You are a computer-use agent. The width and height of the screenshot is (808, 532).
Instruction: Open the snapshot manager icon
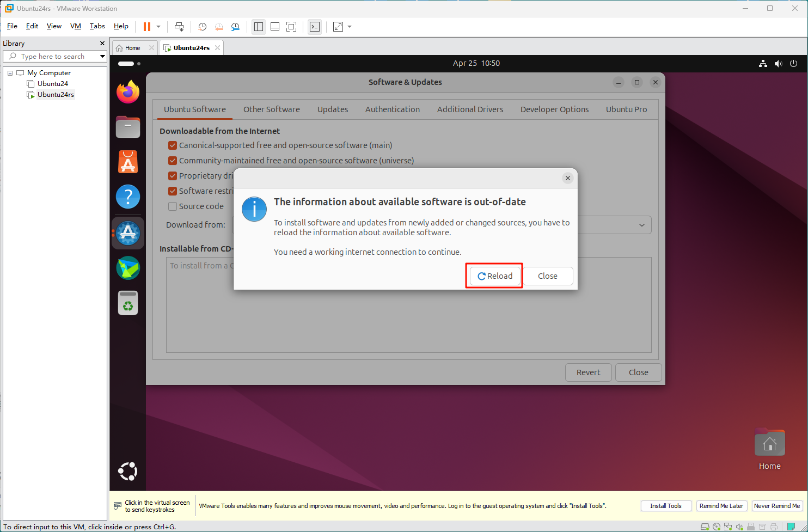click(x=235, y=27)
